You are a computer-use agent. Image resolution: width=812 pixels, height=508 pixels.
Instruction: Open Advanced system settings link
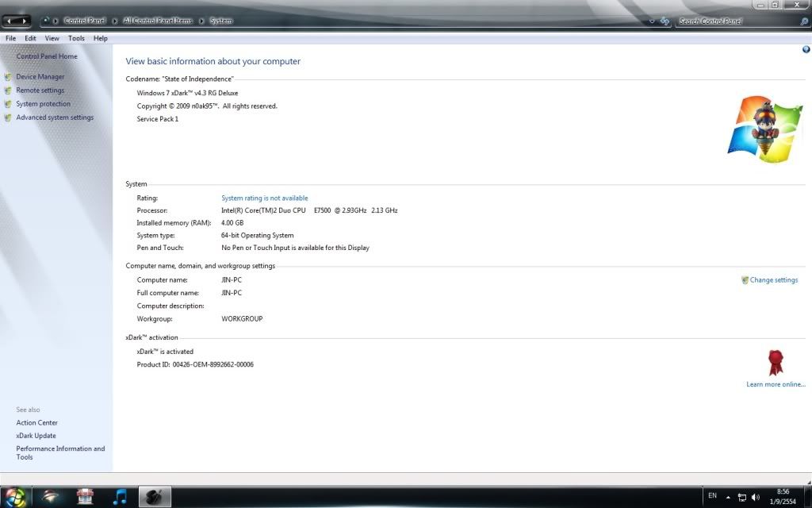pos(55,117)
